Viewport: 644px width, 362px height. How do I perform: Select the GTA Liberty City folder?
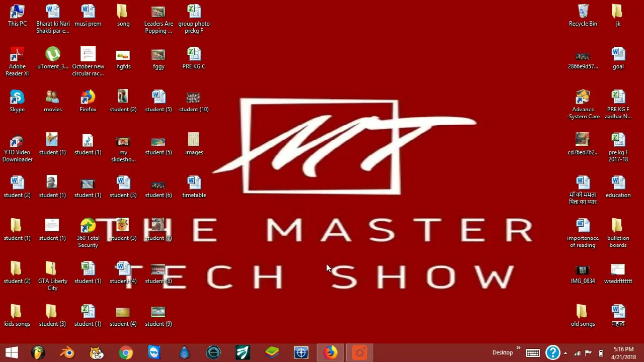click(x=52, y=276)
